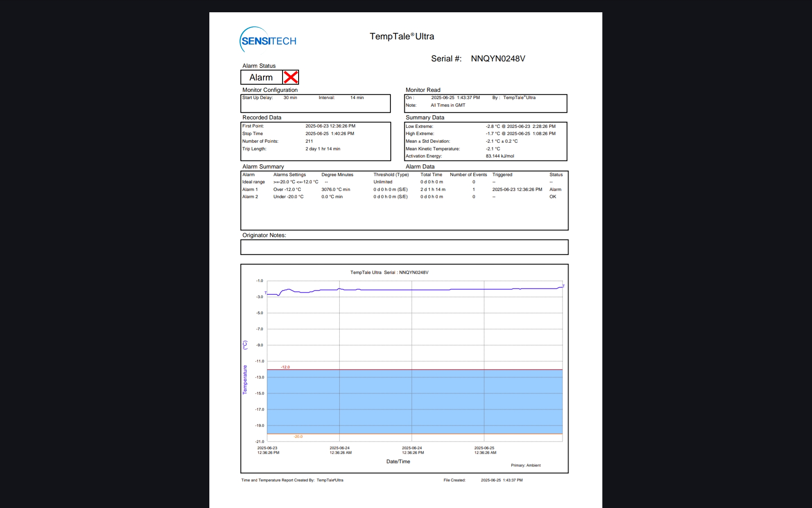
Task: Click Alarm 1 status Alarm
Action: pyautogui.click(x=555, y=190)
